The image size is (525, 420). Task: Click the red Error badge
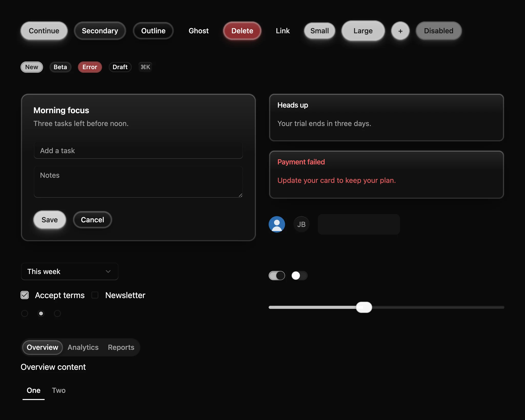coord(90,67)
